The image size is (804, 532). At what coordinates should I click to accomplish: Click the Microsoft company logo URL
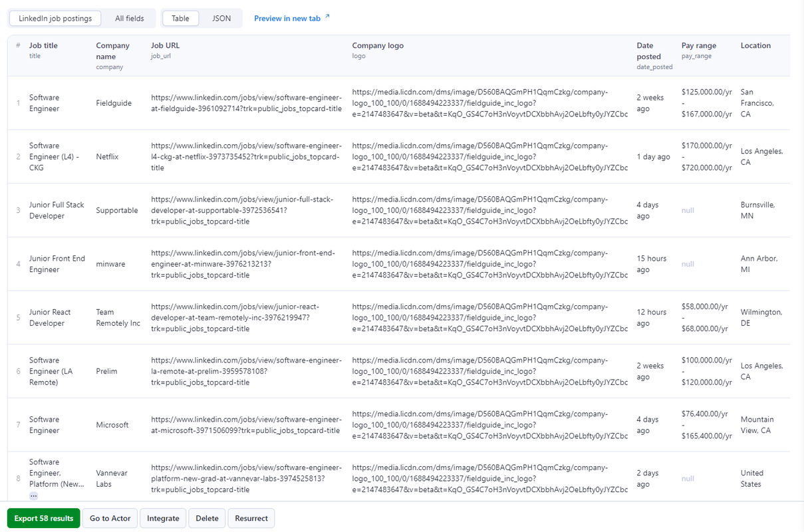(x=490, y=425)
